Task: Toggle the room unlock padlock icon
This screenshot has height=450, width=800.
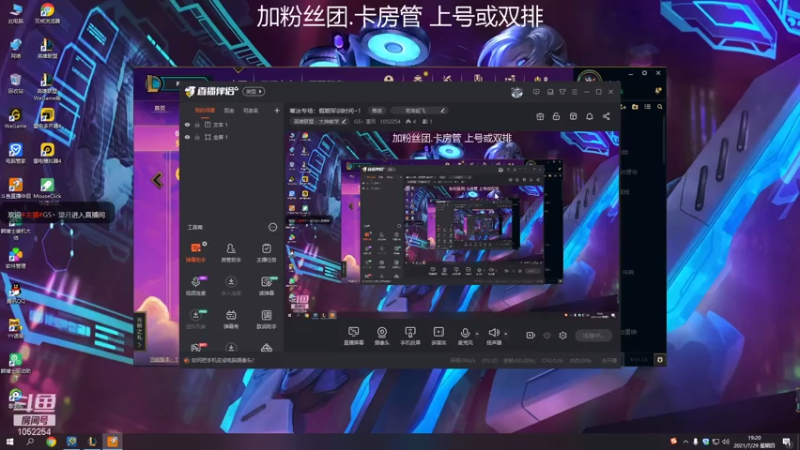Action: pos(556,116)
